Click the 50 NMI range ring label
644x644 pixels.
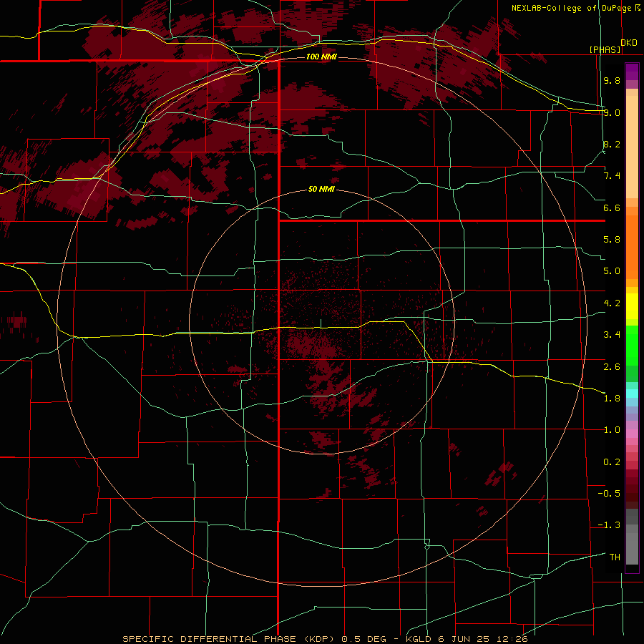[321, 190]
